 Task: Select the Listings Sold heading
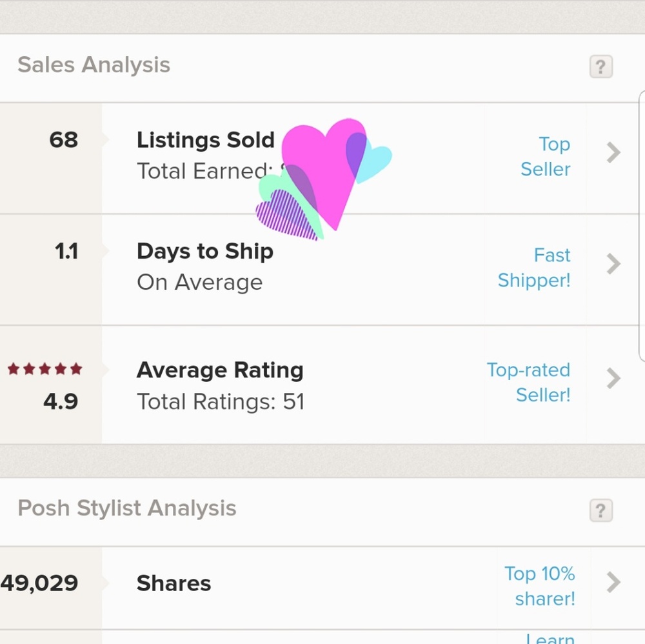[206, 140]
